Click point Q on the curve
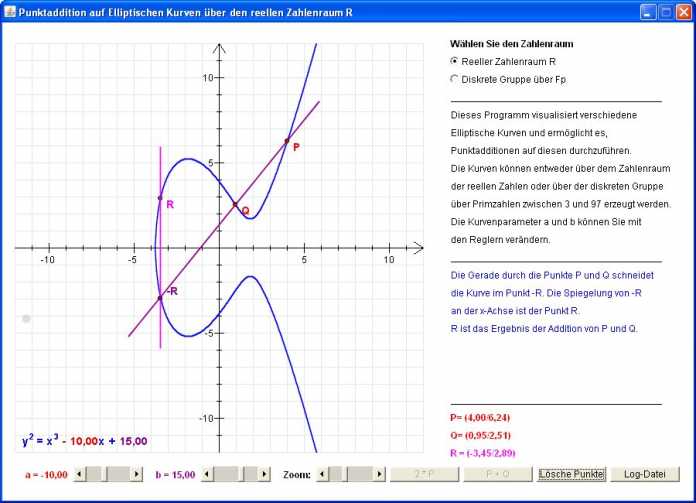The image size is (696, 503). (235, 205)
